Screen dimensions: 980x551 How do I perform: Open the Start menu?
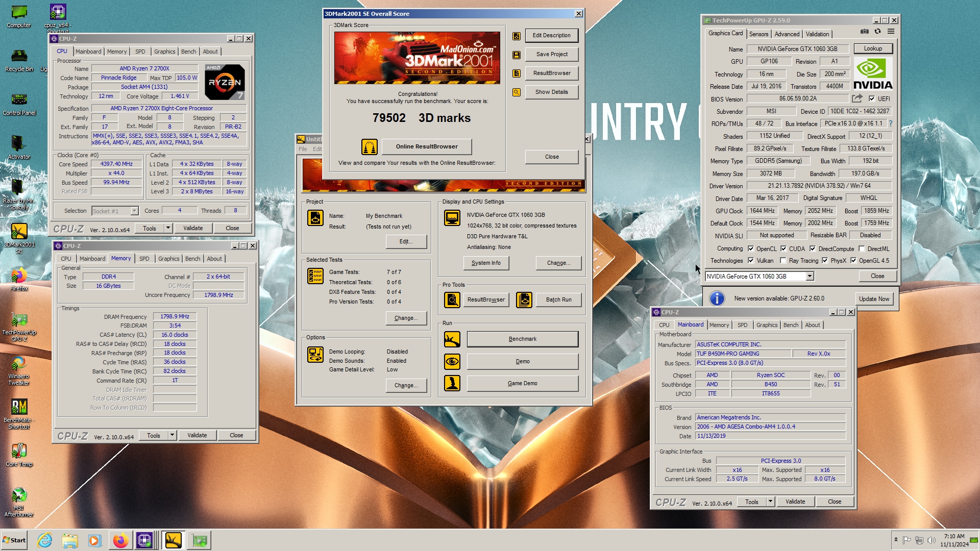click(14, 540)
